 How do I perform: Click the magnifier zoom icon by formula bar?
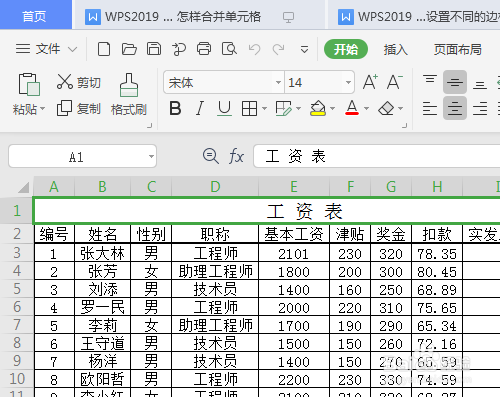tap(211, 156)
